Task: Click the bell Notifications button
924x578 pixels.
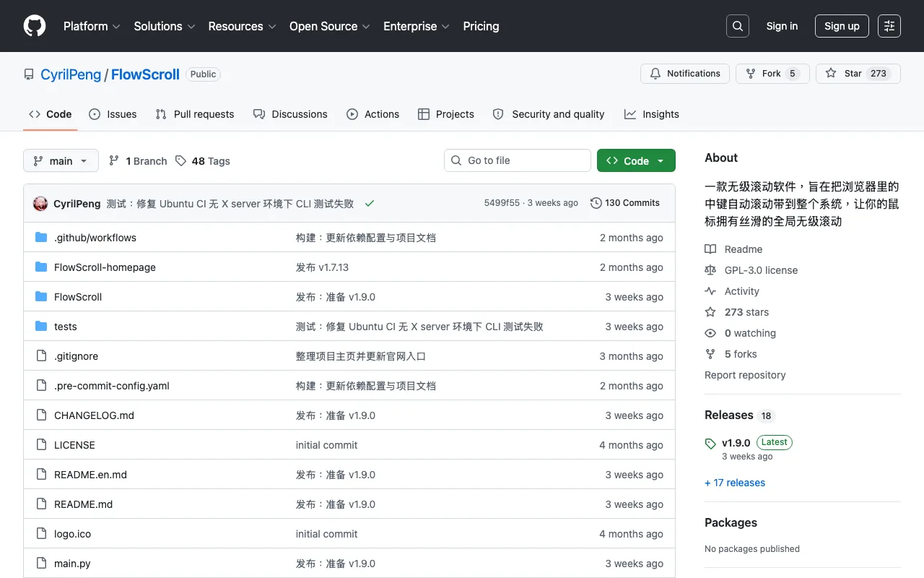Action: click(685, 74)
